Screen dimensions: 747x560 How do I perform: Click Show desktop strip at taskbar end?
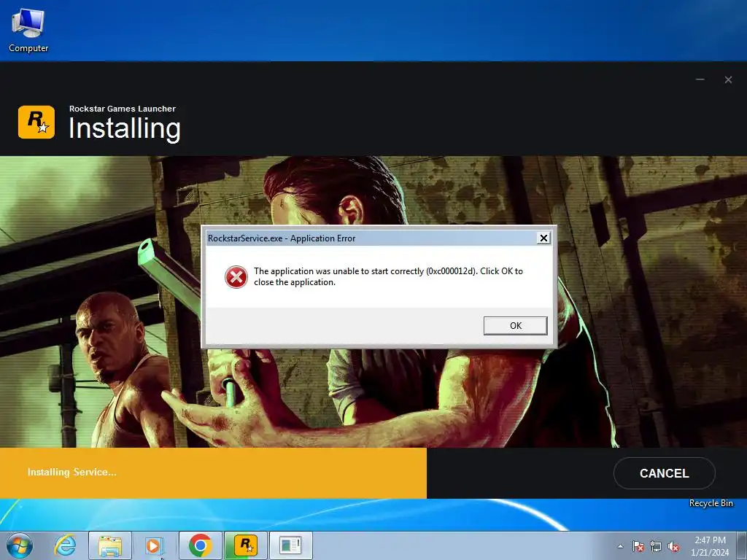pyautogui.click(x=742, y=545)
